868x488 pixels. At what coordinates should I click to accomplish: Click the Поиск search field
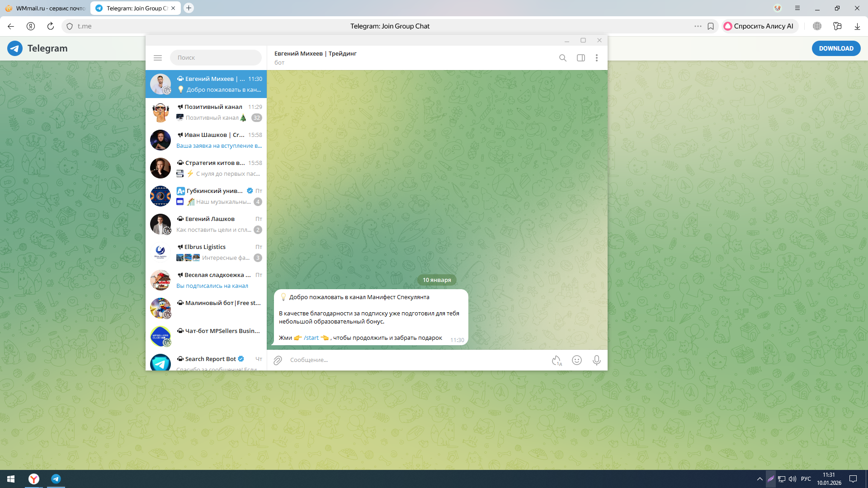coord(216,58)
